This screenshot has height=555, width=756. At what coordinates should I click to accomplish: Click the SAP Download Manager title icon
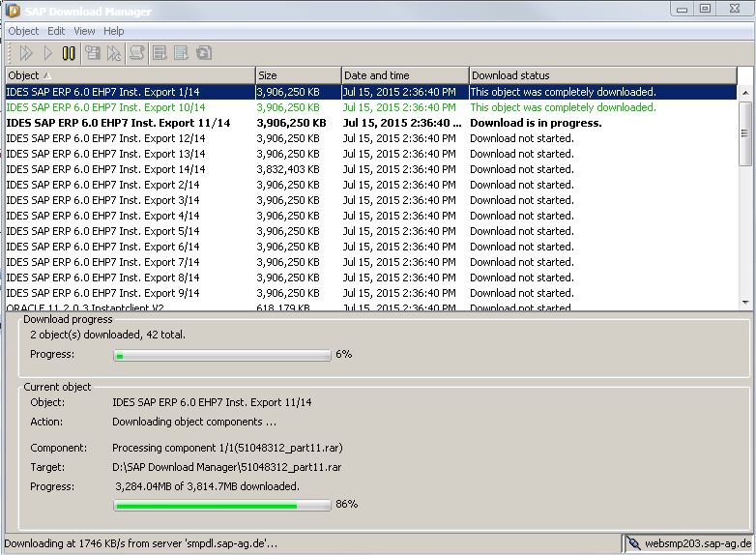coord(13,10)
